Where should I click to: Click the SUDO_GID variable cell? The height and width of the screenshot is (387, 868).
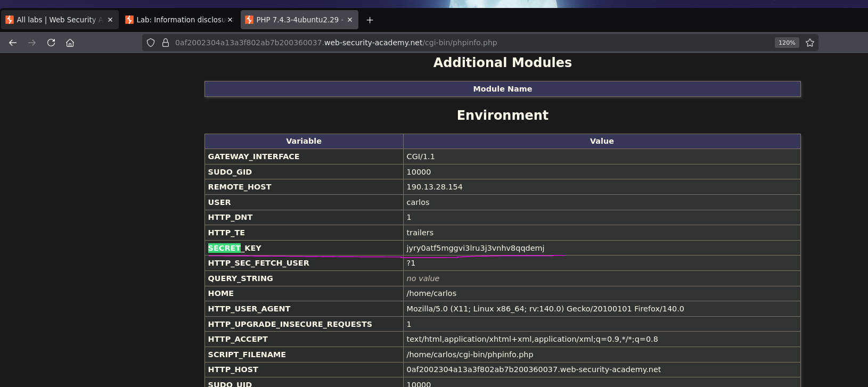[x=304, y=172]
